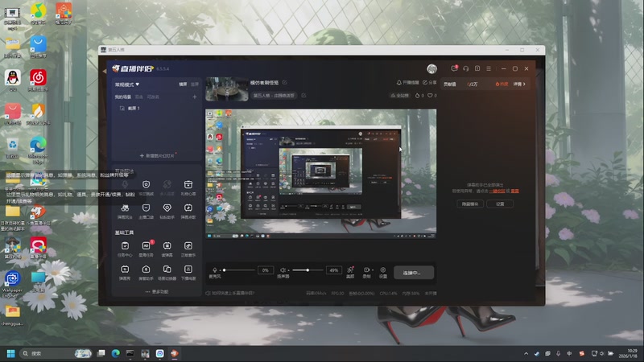Click the live preview canvas
The width and height of the screenshot is (644, 362).
click(320, 174)
